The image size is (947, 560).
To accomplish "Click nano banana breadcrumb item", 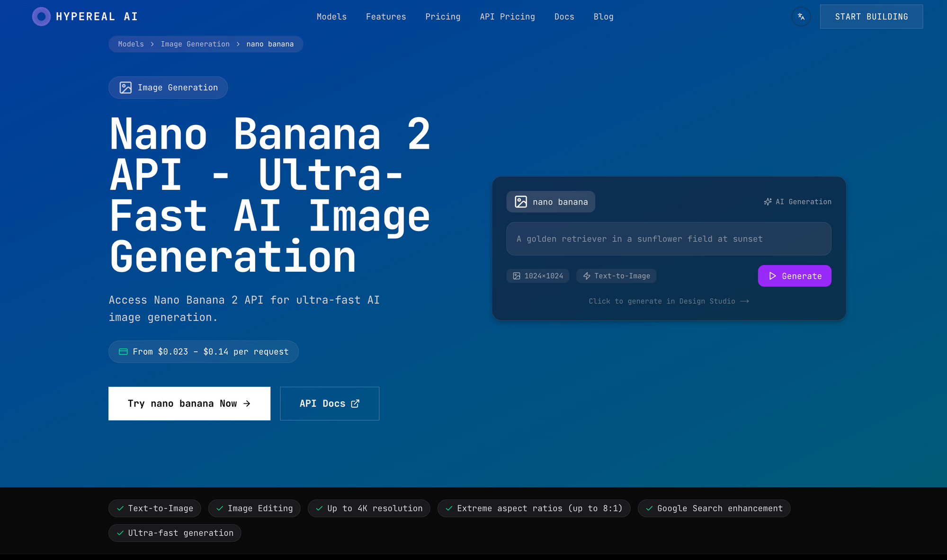I will click(x=270, y=44).
